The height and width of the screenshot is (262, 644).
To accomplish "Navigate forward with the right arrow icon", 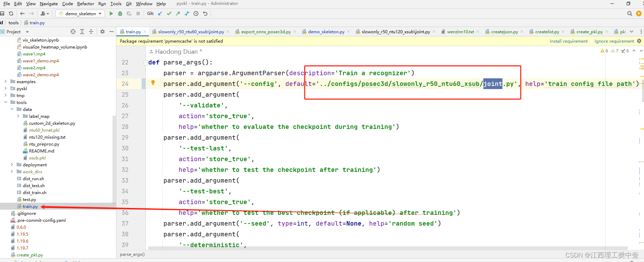I will (32, 14).
